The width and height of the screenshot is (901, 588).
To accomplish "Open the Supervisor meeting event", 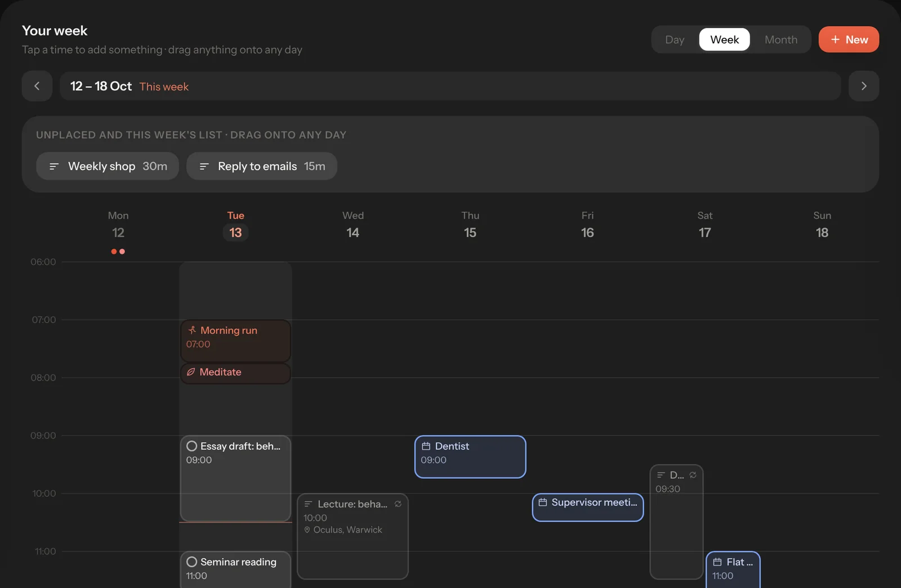I will pos(588,507).
